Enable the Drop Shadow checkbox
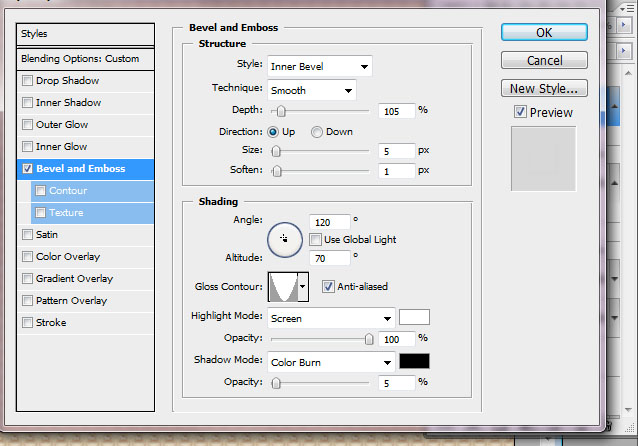 pyautogui.click(x=27, y=81)
